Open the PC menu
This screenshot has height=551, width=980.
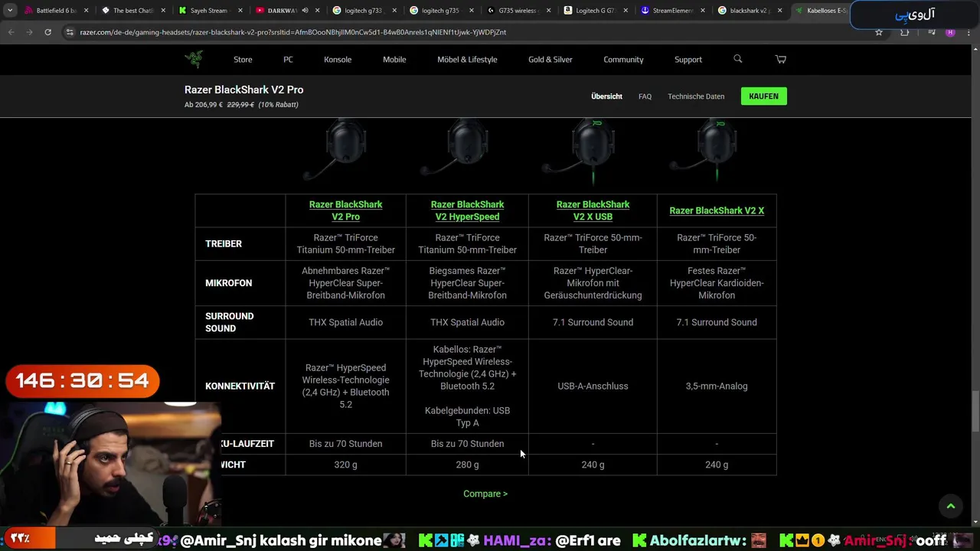coord(288,59)
